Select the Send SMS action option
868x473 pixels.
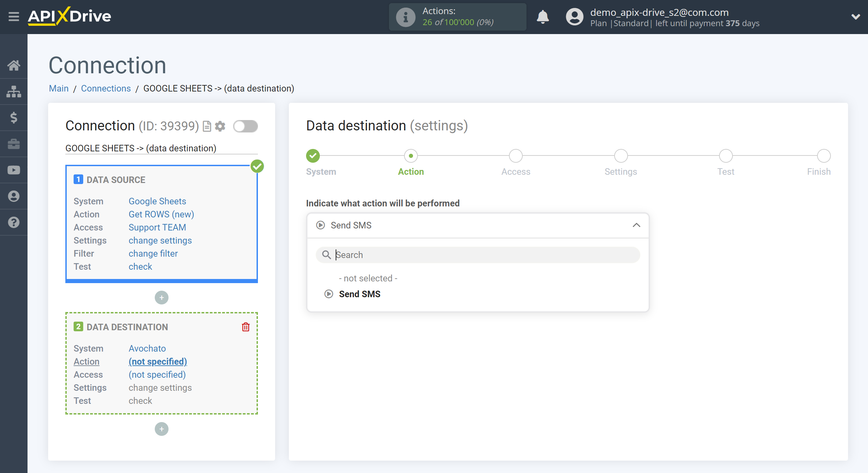click(359, 294)
